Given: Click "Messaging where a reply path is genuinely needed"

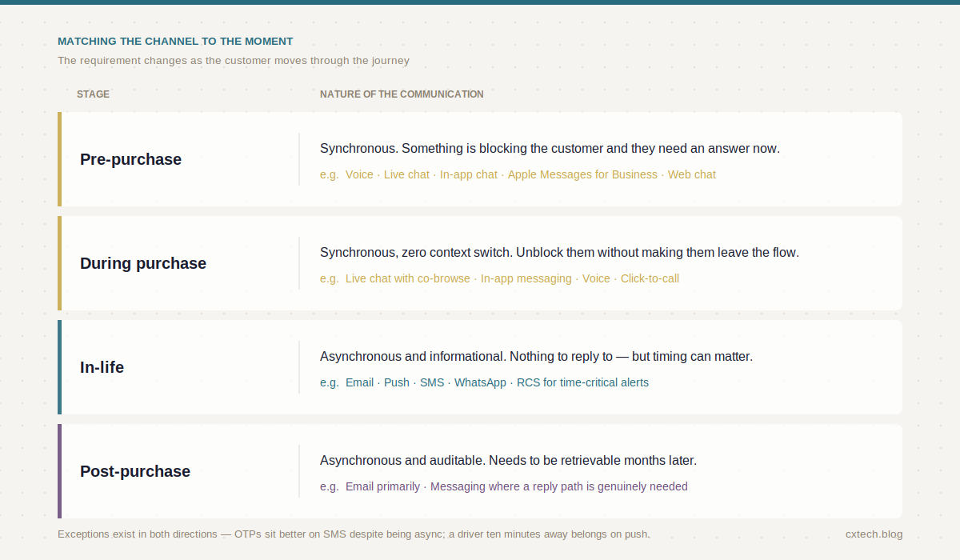Looking at the screenshot, I should (559, 486).
